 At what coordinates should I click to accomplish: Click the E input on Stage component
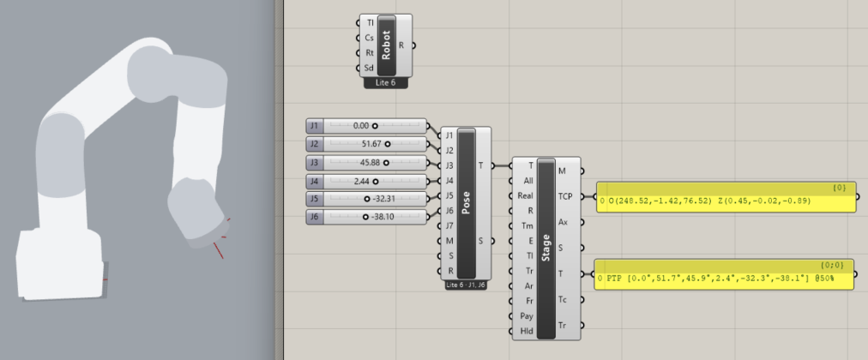point(532,241)
